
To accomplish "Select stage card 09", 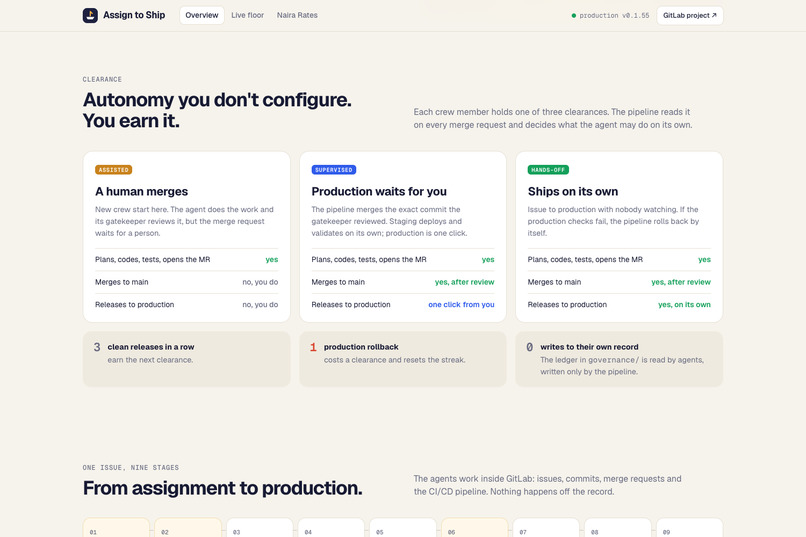I will pyautogui.click(x=689, y=527).
